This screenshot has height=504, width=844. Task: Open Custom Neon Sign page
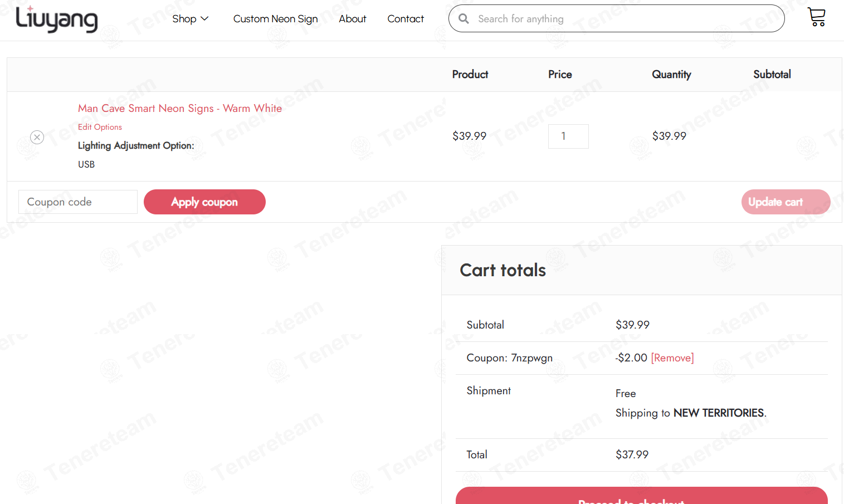pos(275,19)
